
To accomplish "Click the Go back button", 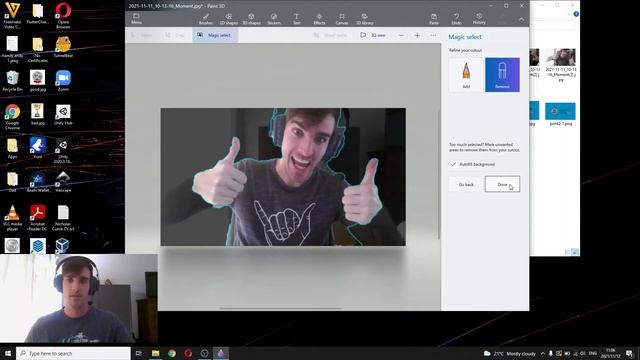I will tap(466, 184).
